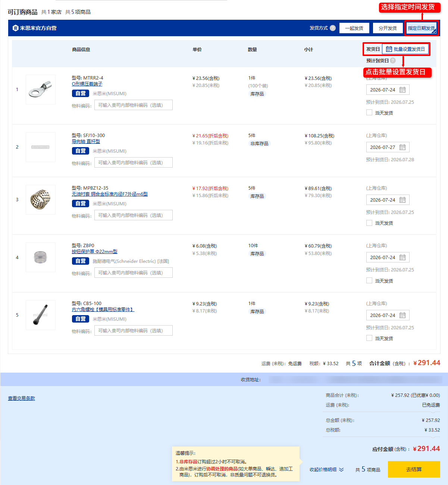Image resolution: width=448 pixels, height=485 pixels.
Task: Open the 查看交易条款 link
Action: tap(22, 398)
